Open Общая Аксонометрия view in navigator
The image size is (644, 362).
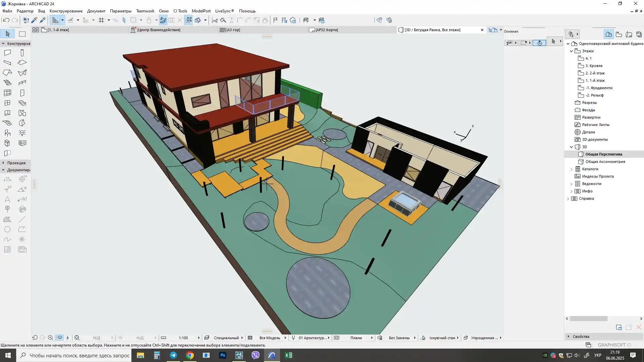[x=605, y=162]
